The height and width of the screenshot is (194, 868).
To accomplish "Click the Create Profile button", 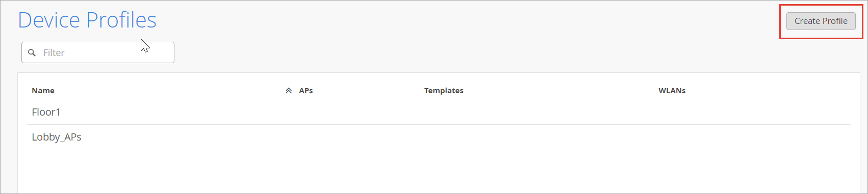I will 821,21.
